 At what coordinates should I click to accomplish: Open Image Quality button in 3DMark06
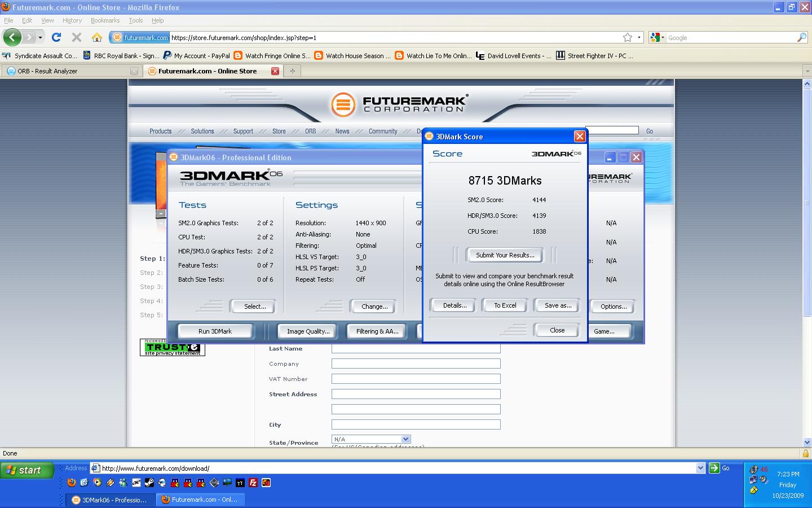pyautogui.click(x=308, y=331)
